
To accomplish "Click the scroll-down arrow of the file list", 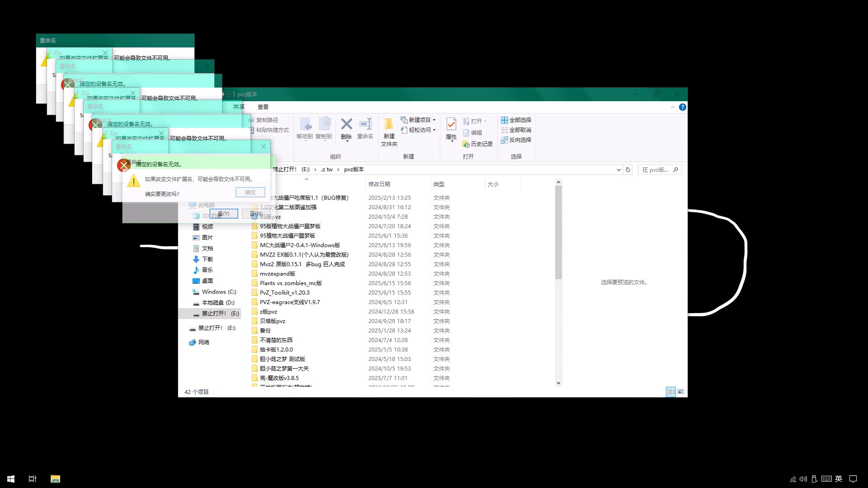I will pos(558,383).
